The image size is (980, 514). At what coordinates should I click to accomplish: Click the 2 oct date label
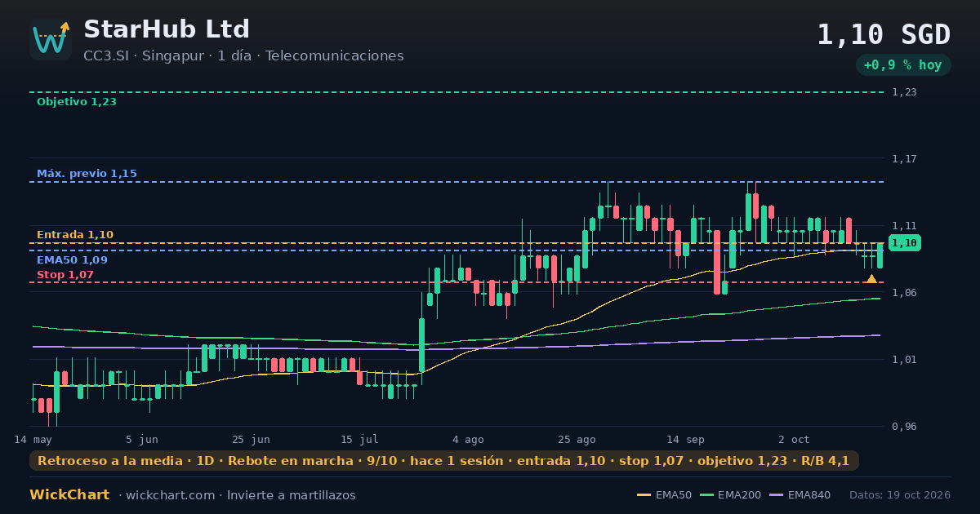point(794,440)
